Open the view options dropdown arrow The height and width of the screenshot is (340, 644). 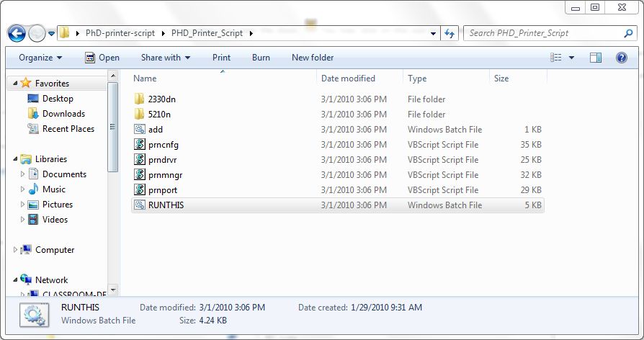click(571, 58)
